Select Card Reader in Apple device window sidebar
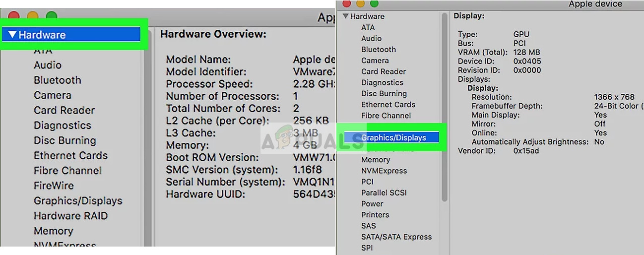 click(384, 71)
